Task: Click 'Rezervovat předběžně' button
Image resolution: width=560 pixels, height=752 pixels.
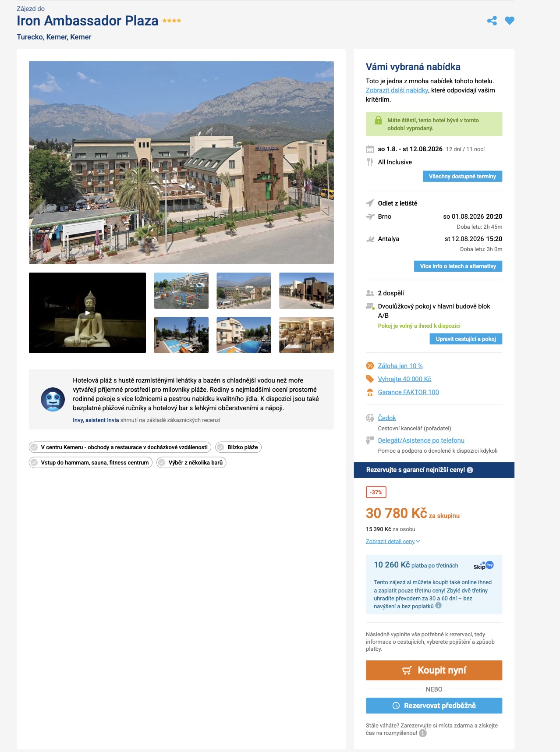Action: coord(434,706)
